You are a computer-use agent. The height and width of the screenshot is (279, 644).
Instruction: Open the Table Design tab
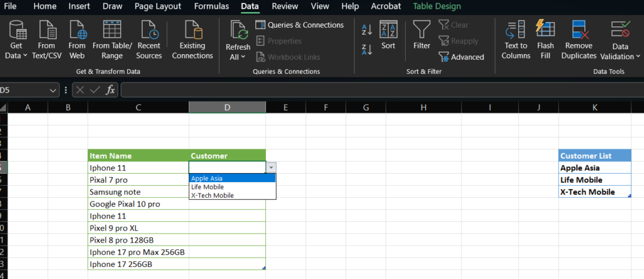[x=436, y=6]
